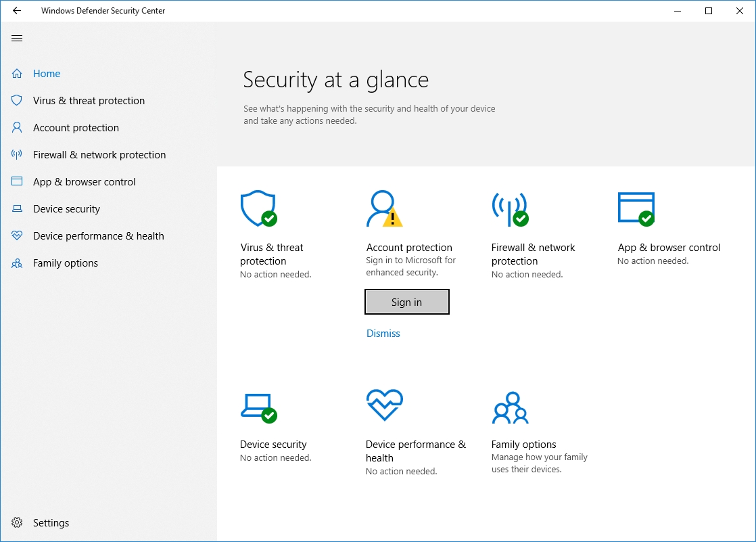Select Device performance & health in sidebar

point(99,236)
